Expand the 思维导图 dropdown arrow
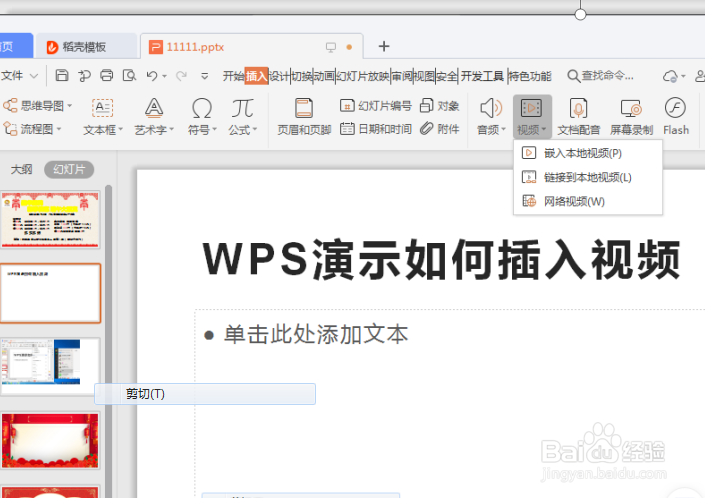 (x=70, y=106)
